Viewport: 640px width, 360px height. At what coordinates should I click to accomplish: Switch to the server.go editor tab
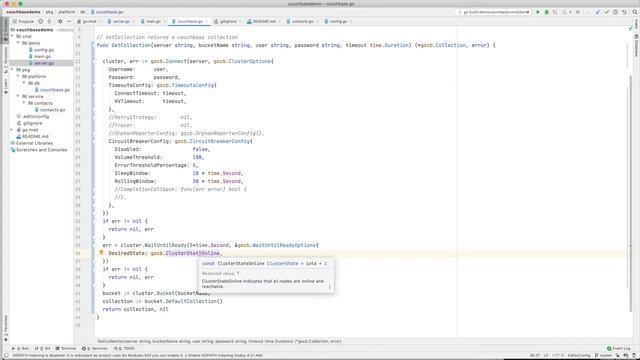coord(119,21)
